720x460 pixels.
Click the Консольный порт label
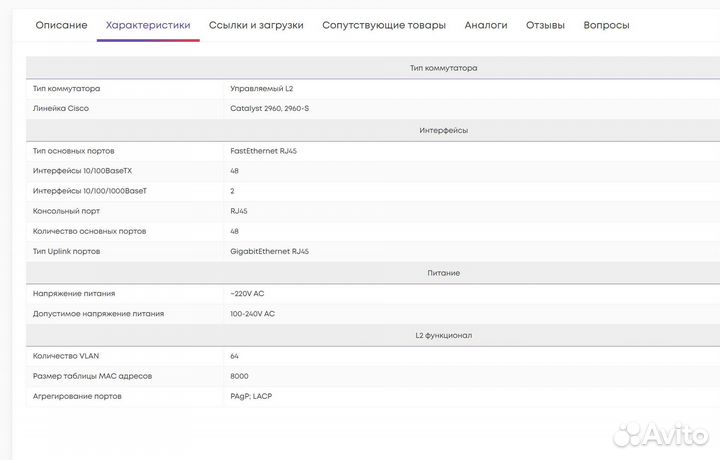tap(66, 211)
